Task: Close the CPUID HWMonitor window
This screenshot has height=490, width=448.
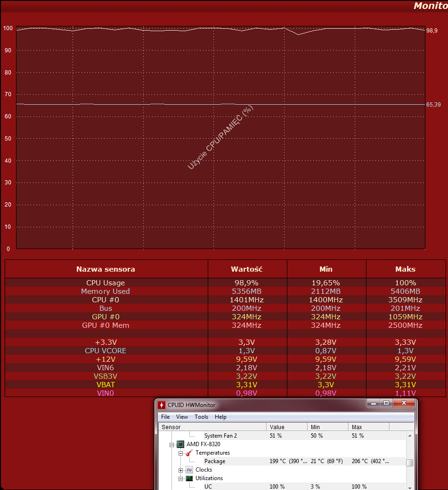Action: tap(404, 403)
